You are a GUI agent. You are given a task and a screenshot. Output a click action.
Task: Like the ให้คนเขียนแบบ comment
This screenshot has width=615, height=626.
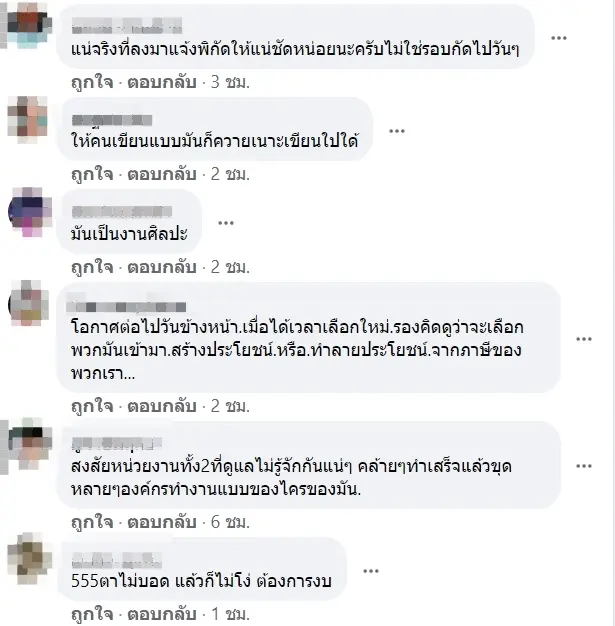(x=92, y=174)
